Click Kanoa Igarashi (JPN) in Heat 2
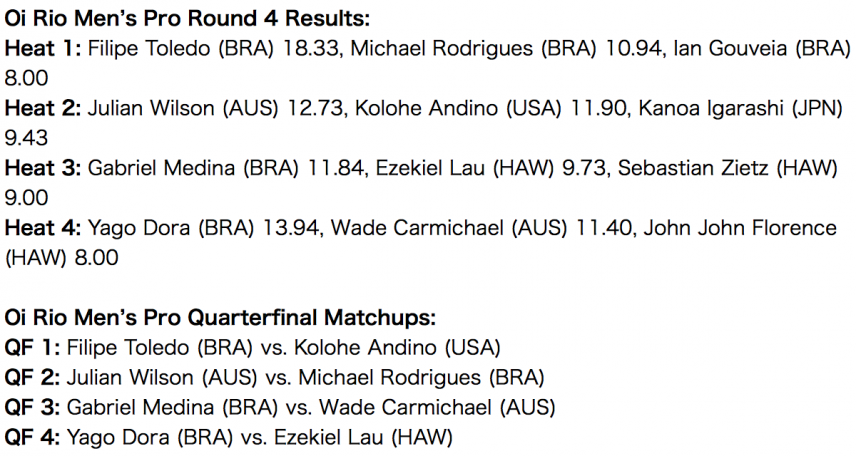 click(740, 108)
